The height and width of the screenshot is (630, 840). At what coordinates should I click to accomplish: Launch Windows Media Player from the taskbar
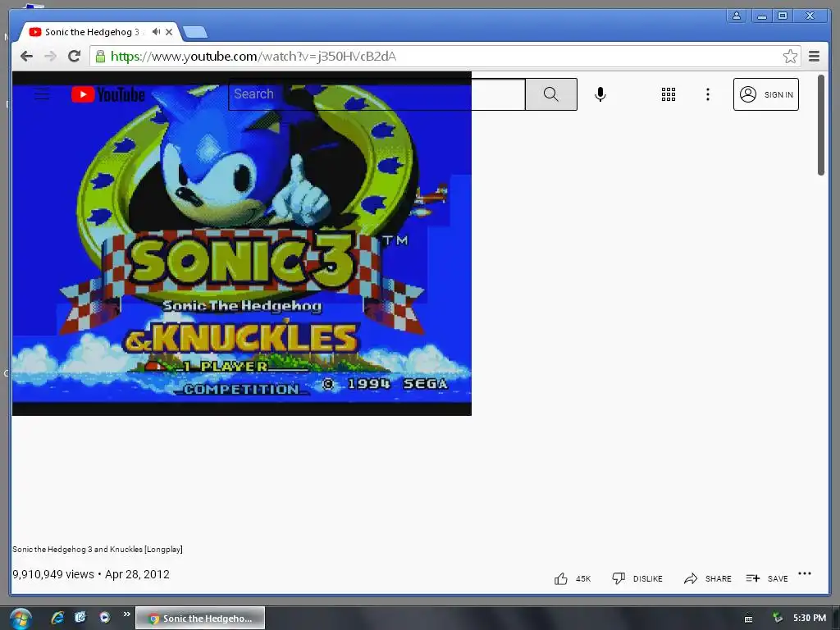(104, 617)
